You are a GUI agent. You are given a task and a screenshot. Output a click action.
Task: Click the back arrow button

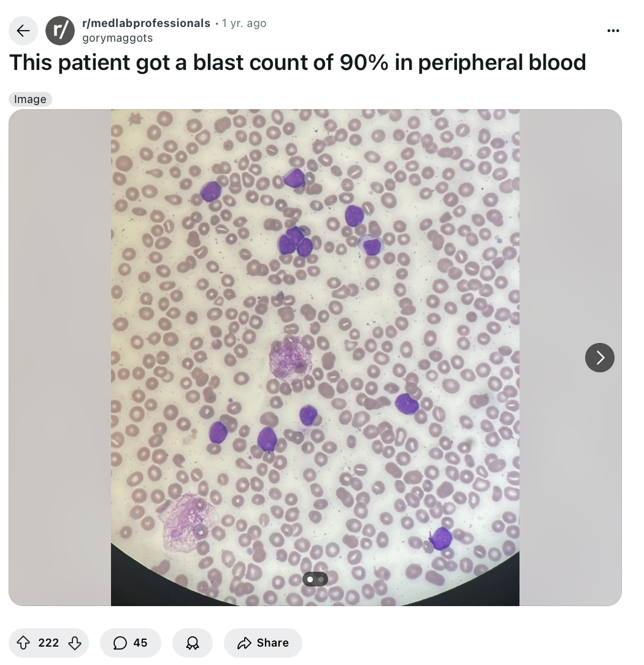point(23,31)
